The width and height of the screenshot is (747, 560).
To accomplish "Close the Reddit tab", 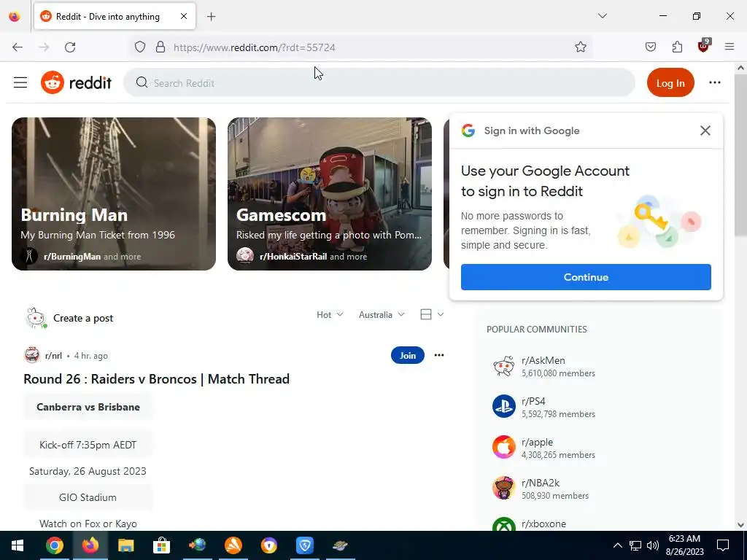I will [x=184, y=17].
